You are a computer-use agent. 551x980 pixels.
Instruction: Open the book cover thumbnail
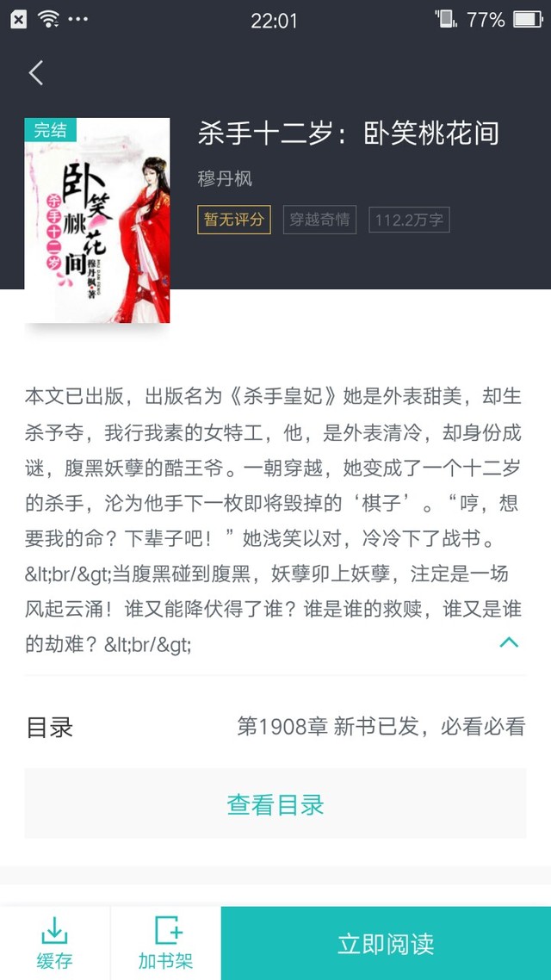(96, 220)
